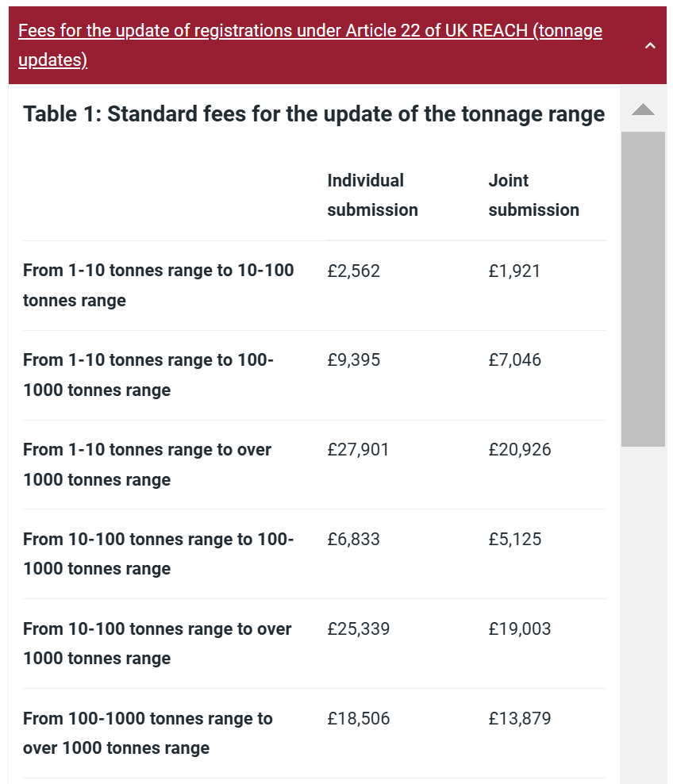673x784 pixels.
Task: Click the 10-100 to over 1000 tonnes row label
Action: tap(157, 644)
